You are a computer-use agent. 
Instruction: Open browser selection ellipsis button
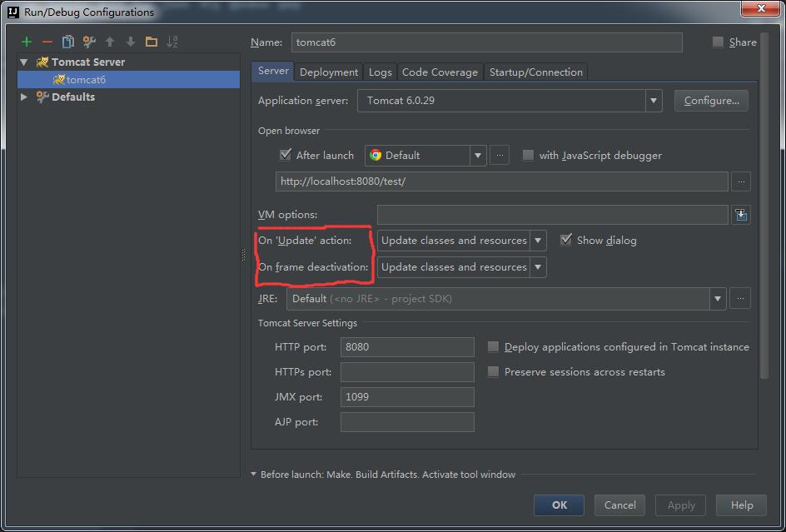coord(500,156)
